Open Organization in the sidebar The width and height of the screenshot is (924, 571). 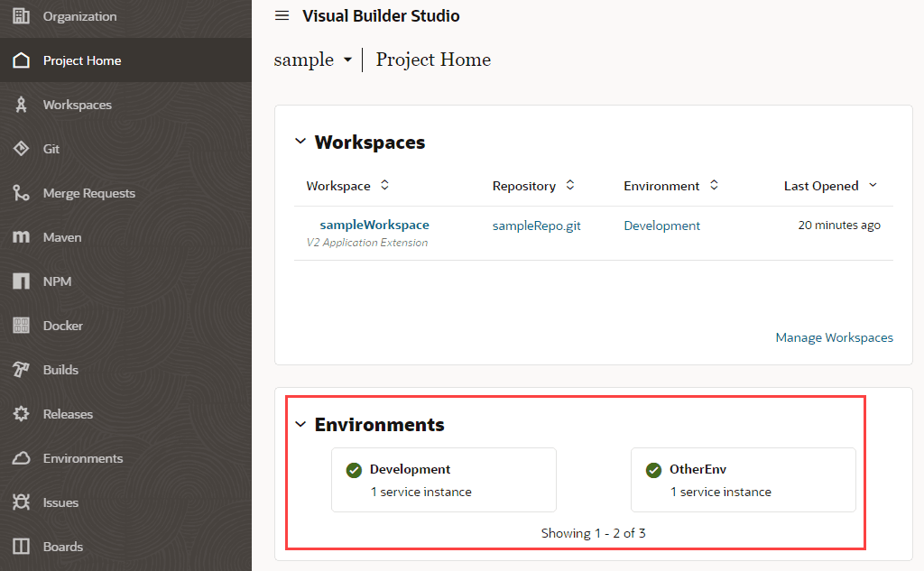click(79, 16)
